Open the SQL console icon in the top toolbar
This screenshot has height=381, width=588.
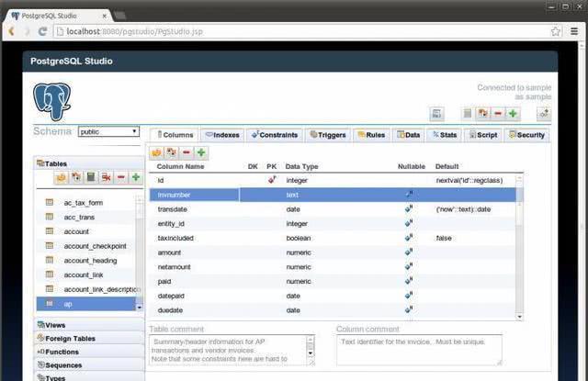tap(437, 114)
